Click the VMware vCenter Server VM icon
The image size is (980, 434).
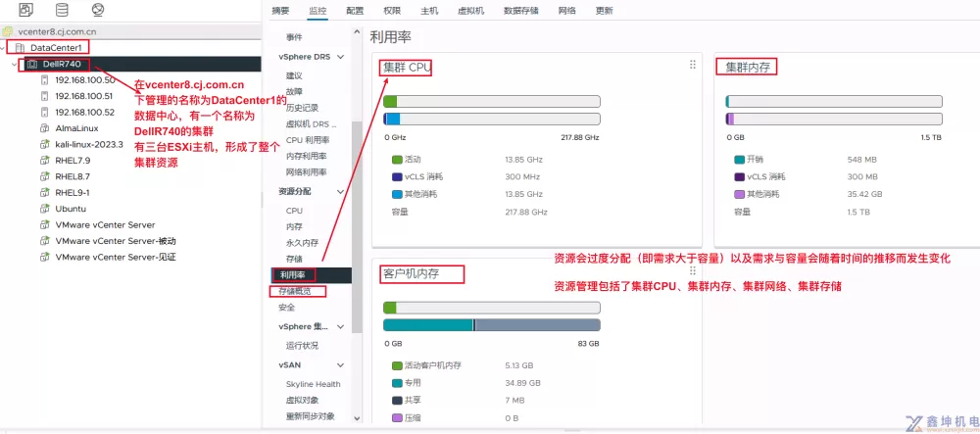44,224
